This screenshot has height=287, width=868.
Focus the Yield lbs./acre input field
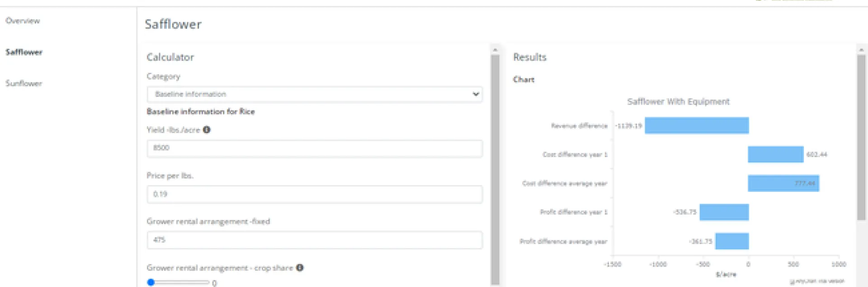coord(314,148)
